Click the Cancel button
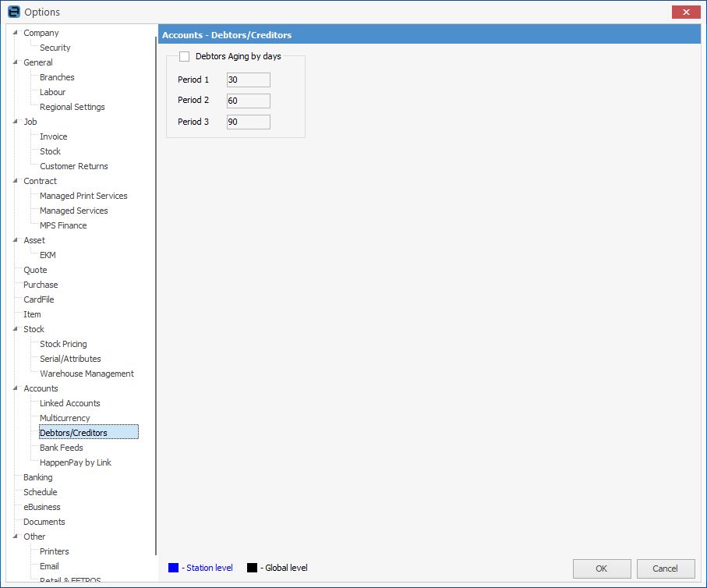Screen dimensions: 707x588 (x=665, y=569)
